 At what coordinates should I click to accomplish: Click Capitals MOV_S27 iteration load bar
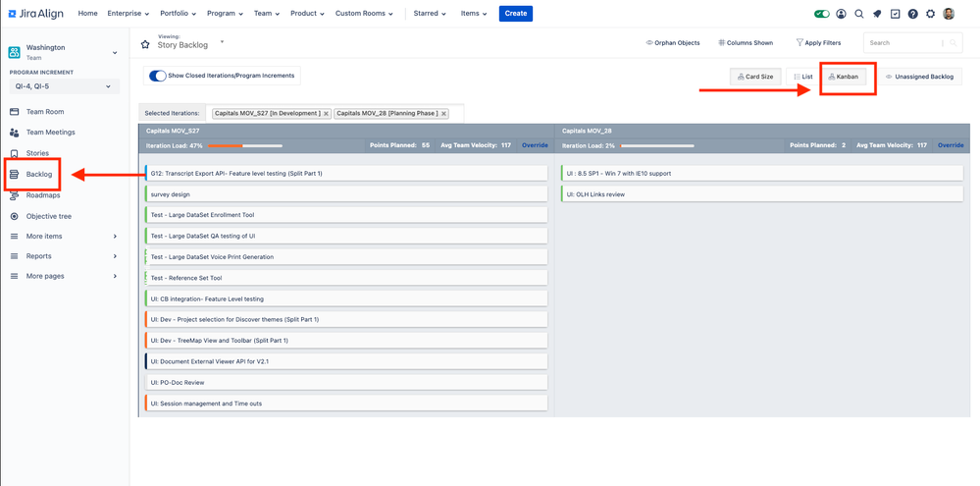244,145
